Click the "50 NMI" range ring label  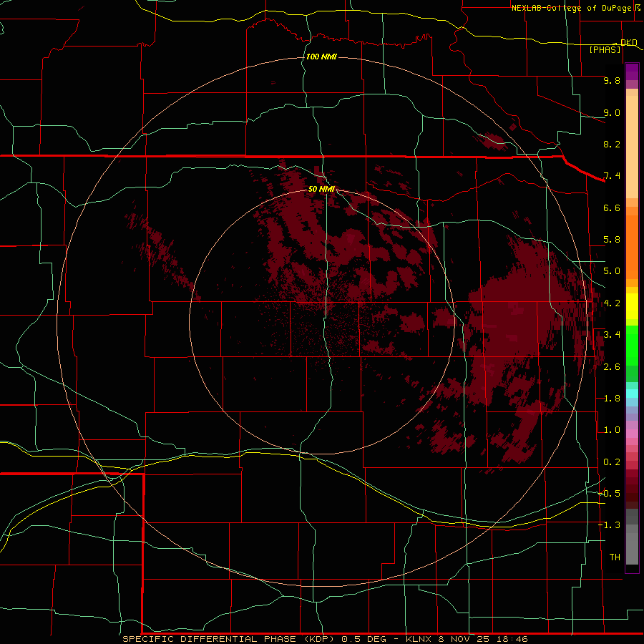(x=321, y=189)
